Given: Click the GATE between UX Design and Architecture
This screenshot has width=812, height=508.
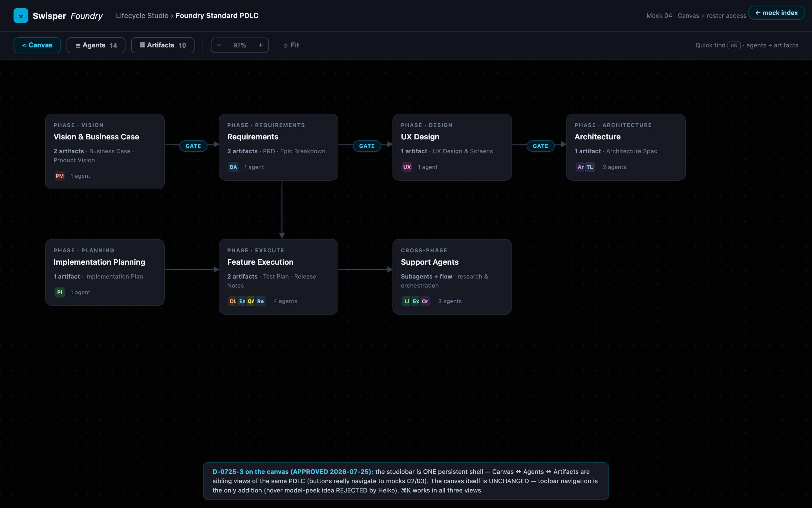Looking at the screenshot, I should [x=540, y=146].
